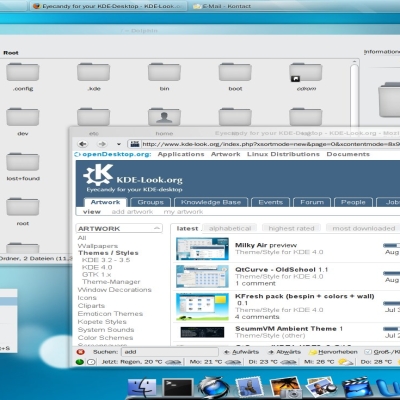400x400 pixels.
Task: Toggle the Groß-/Kleinschreibung checkbox
Action: pyautogui.click(x=368, y=352)
